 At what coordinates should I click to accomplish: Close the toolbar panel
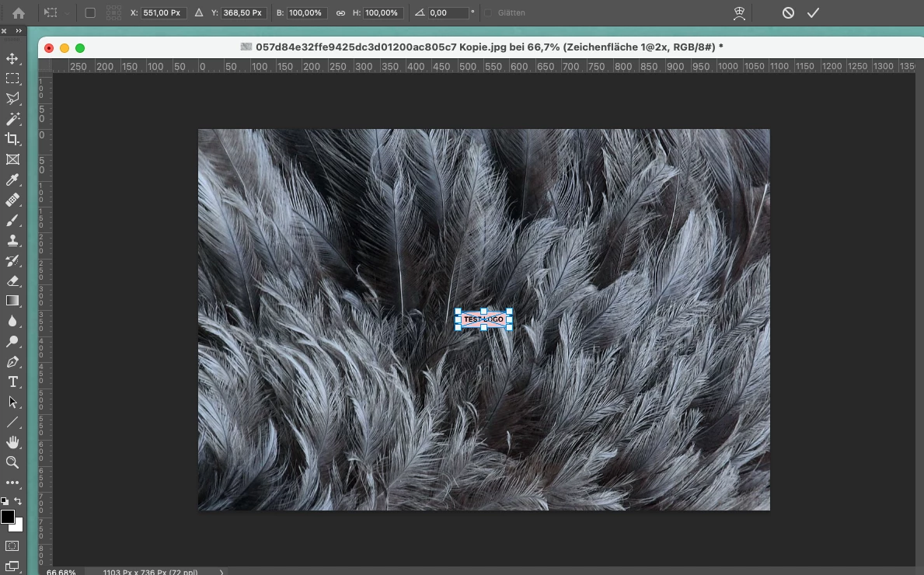[4, 30]
